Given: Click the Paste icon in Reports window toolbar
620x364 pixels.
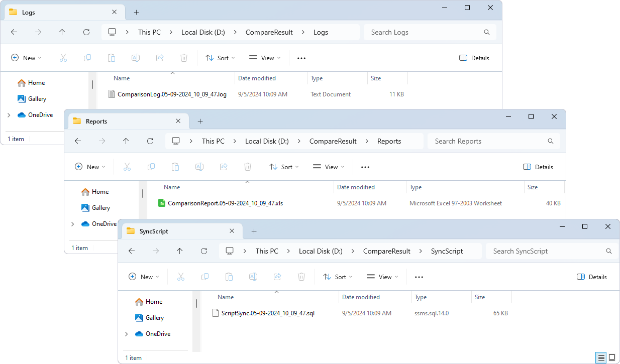Looking at the screenshot, I should coord(175,167).
